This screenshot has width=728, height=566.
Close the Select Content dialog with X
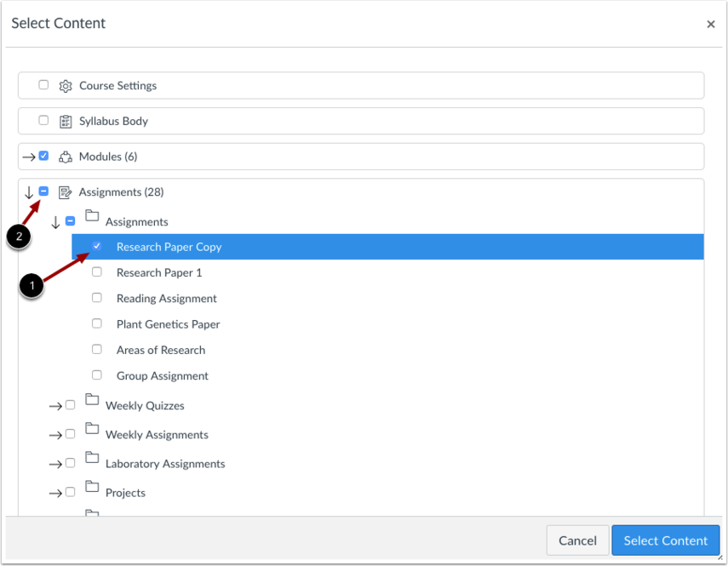710,24
